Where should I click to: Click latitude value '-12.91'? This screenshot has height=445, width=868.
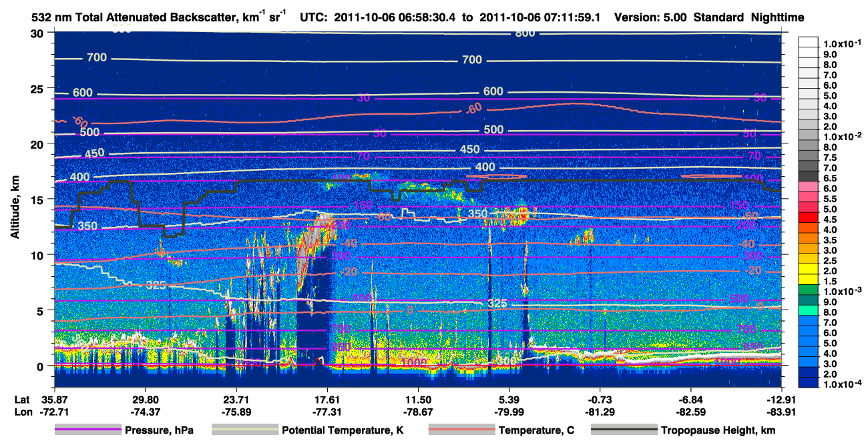[x=782, y=399]
